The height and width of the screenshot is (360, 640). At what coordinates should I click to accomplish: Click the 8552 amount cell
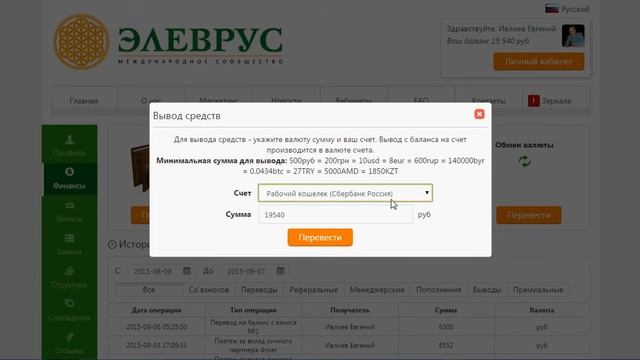[446, 345]
